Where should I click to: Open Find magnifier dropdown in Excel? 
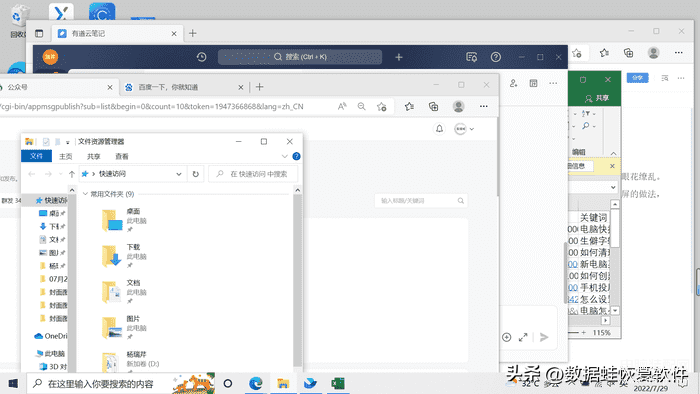(589, 126)
